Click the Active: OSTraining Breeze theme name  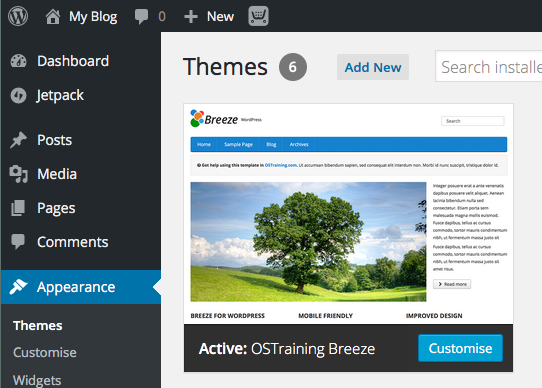click(x=287, y=349)
